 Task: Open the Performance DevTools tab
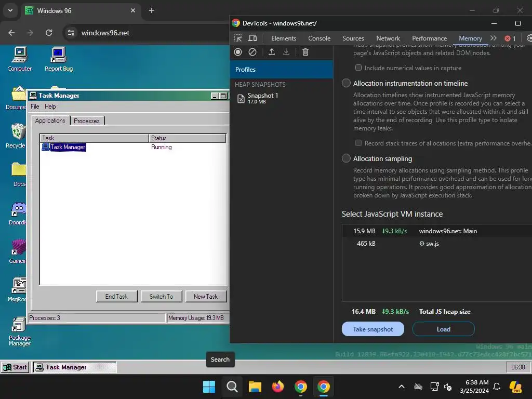click(429, 38)
